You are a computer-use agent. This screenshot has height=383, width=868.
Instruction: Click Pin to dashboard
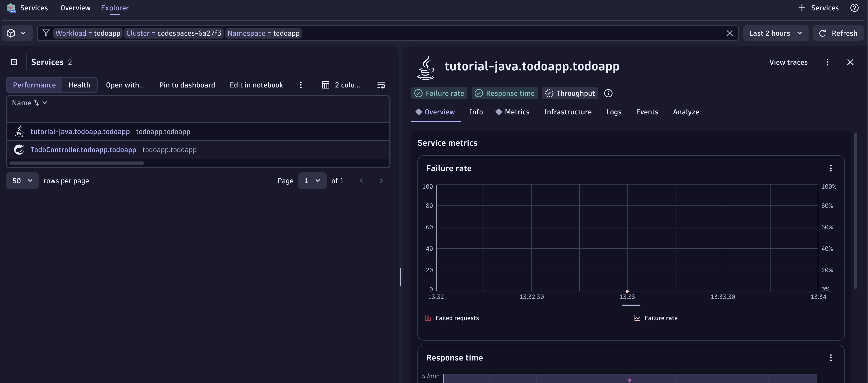click(187, 85)
